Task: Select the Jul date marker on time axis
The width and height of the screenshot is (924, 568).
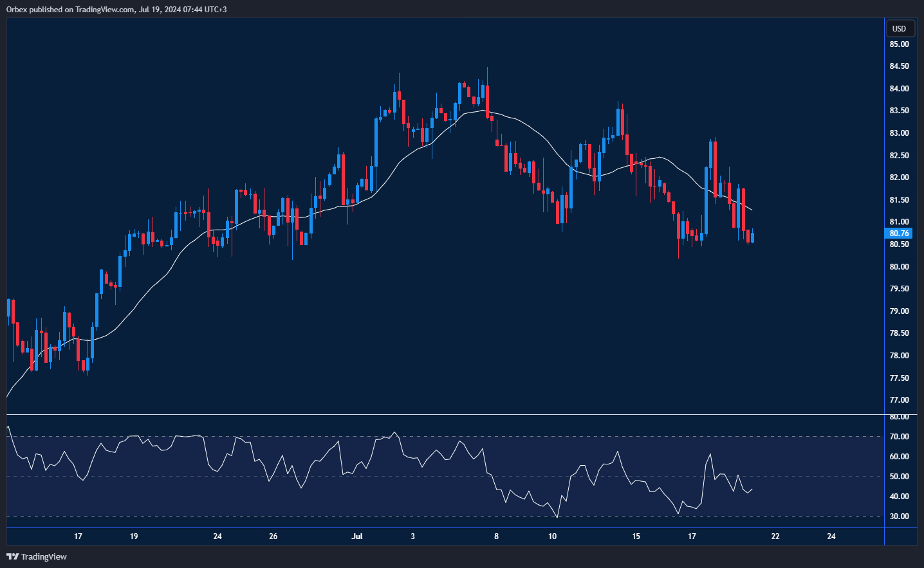Action: coord(357,536)
